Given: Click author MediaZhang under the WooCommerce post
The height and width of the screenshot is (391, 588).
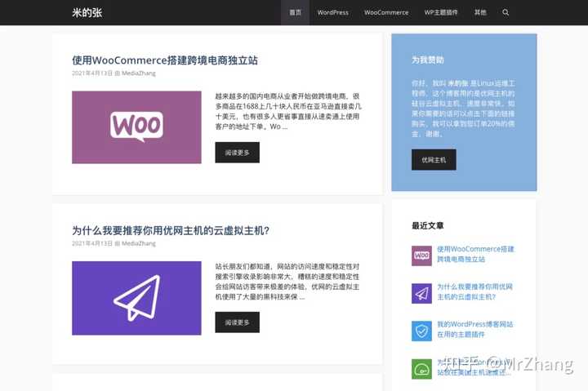Looking at the screenshot, I should (x=138, y=73).
